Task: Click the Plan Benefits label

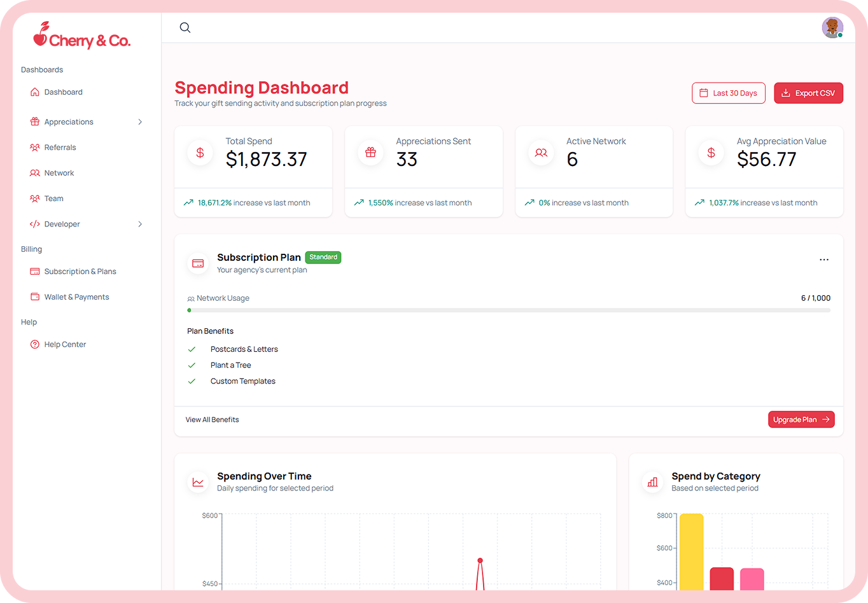Action: [x=210, y=331]
